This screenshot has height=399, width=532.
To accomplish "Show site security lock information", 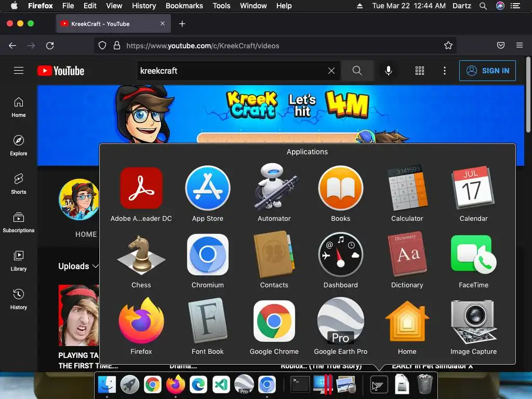I will click(x=117, y=46).
